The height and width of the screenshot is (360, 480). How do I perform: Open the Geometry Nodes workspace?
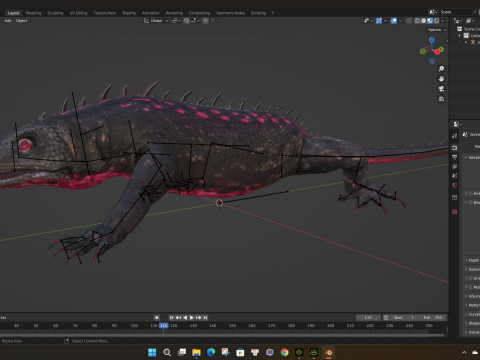tap(230, 13)
